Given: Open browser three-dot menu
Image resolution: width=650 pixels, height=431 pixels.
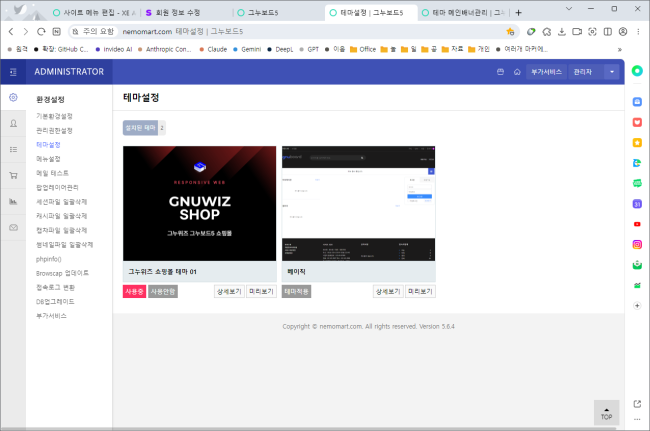Looking at the screenshot, I should (x=638, y=31).
